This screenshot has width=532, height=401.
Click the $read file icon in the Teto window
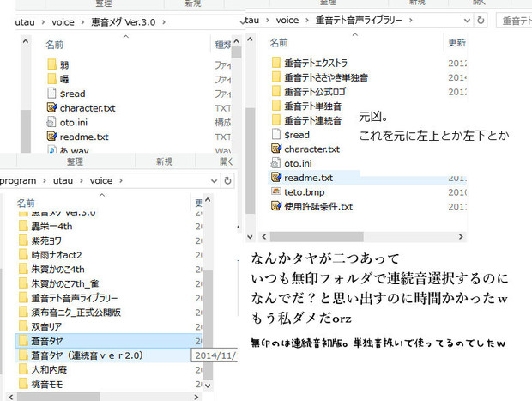(x=276, y=134)
